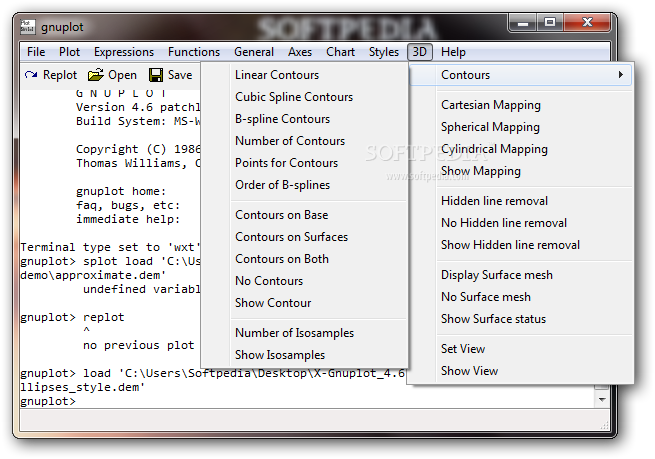The image size is (655, 459).
Task: Click the Open folder icon
Action: coord(96,75)
